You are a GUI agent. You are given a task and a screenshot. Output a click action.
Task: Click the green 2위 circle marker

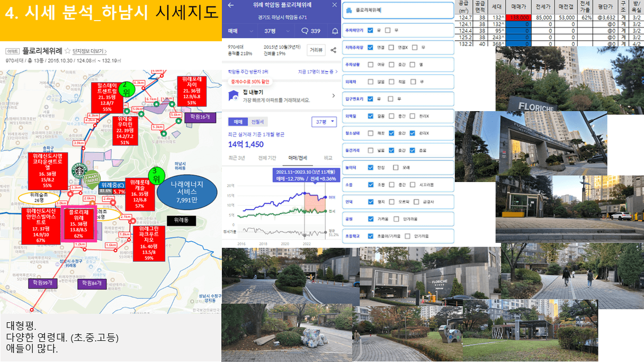tap(126, 89)
